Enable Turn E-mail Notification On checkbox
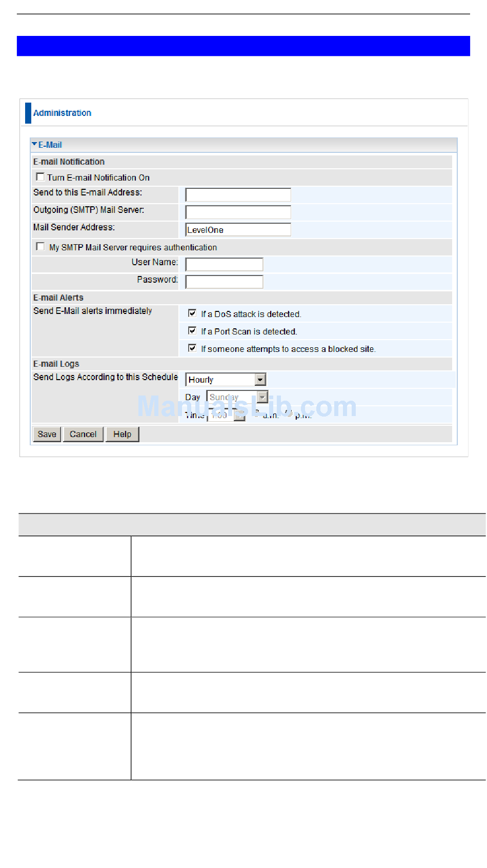 (40, 177)
